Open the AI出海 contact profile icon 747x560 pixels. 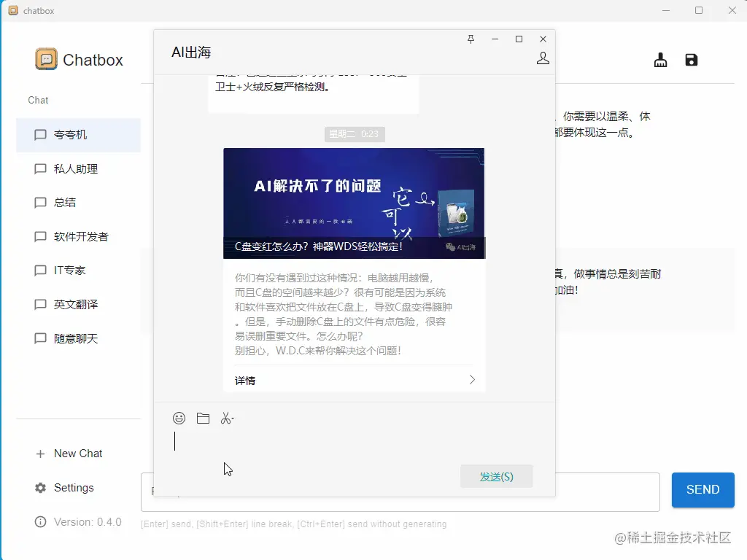pyautogui.click(x=543, y=58)
